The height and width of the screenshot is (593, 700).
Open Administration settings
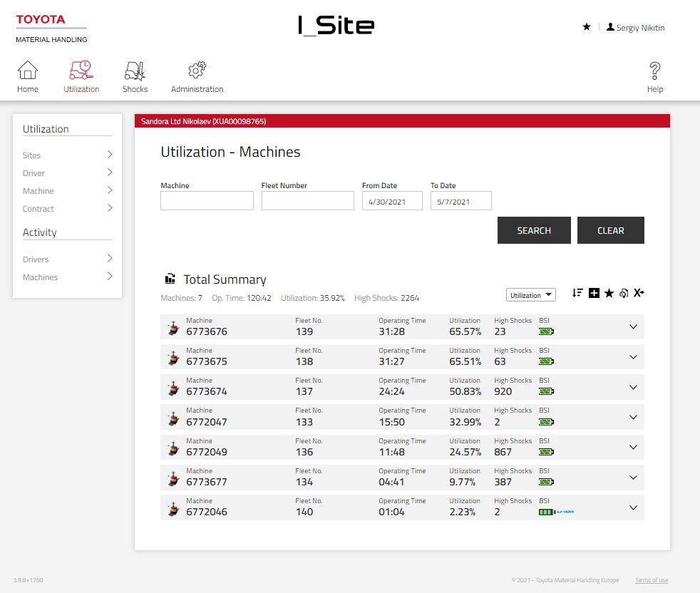click(x=197, y=77)
